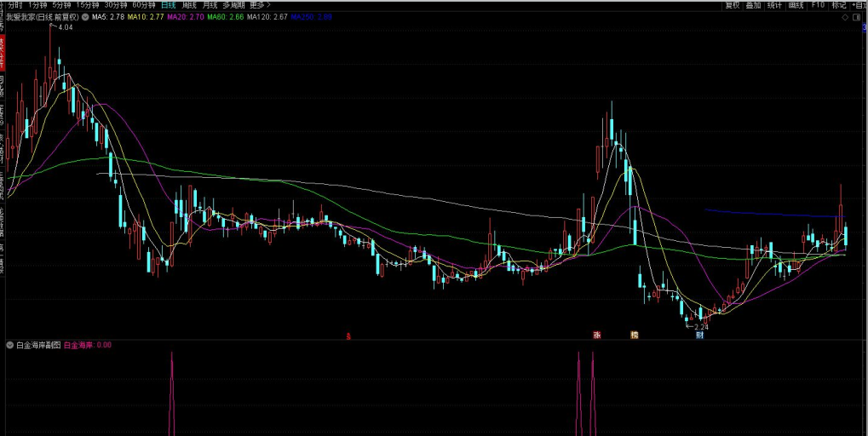Open the 画线 drawing tools
The height and width of the screenshot is (436, 868).
[796, 5]
